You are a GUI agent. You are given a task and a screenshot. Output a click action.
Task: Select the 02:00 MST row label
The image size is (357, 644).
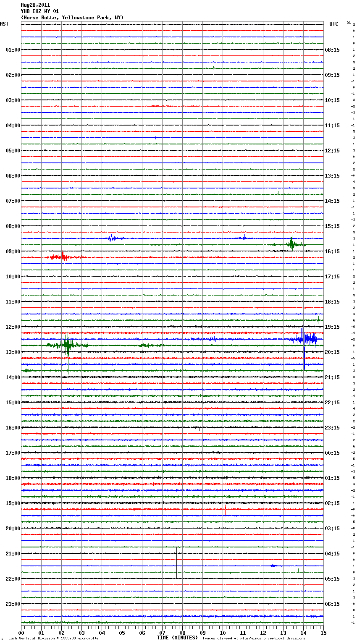coord(13,75)
